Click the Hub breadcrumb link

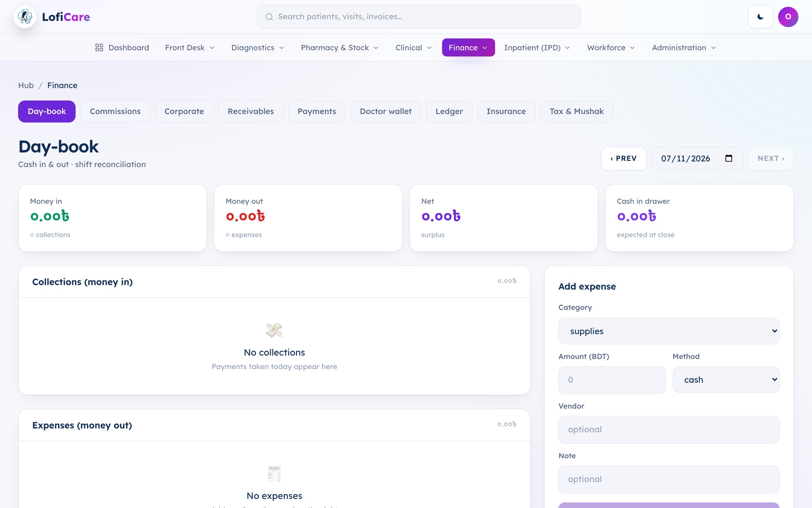(26, 85)
